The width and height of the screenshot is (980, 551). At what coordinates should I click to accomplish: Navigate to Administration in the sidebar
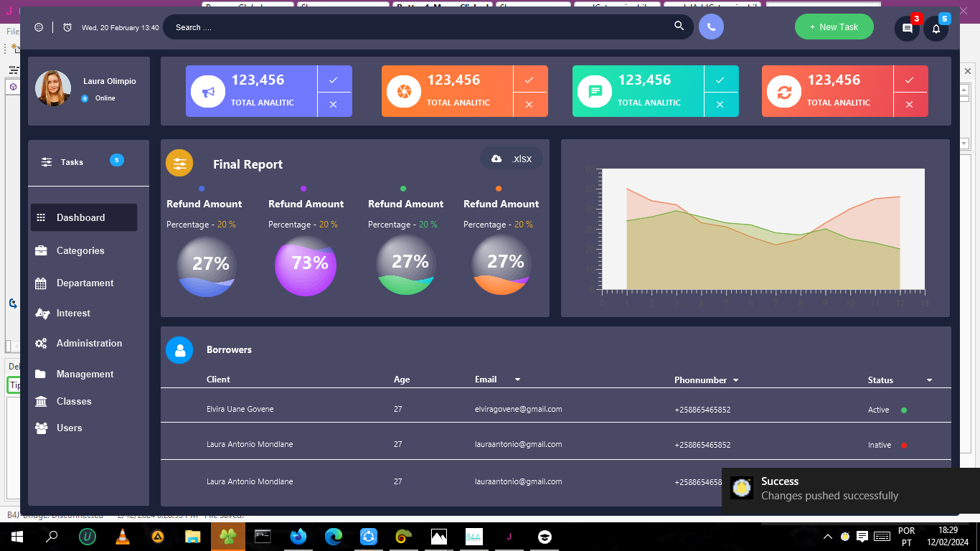pos(89,343)
